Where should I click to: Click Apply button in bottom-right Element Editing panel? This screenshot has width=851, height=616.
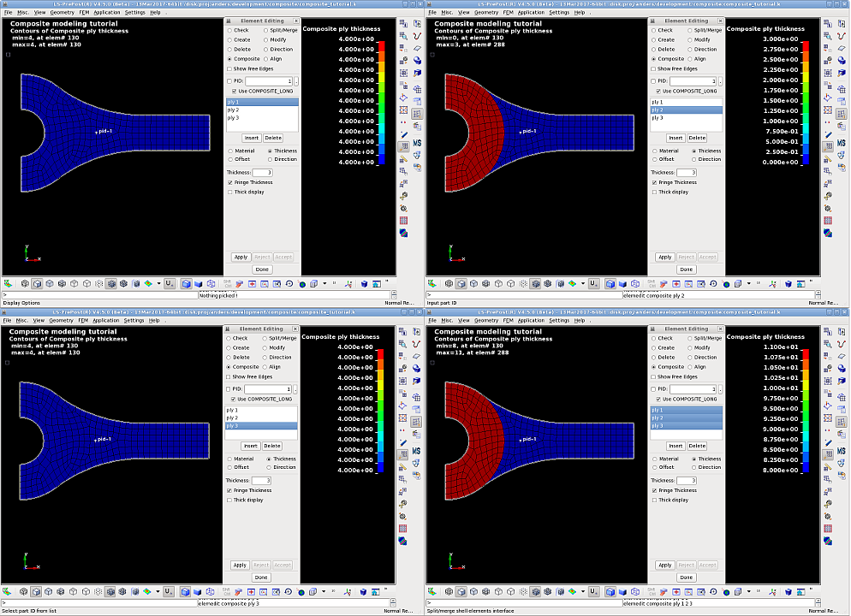point(664,565)
